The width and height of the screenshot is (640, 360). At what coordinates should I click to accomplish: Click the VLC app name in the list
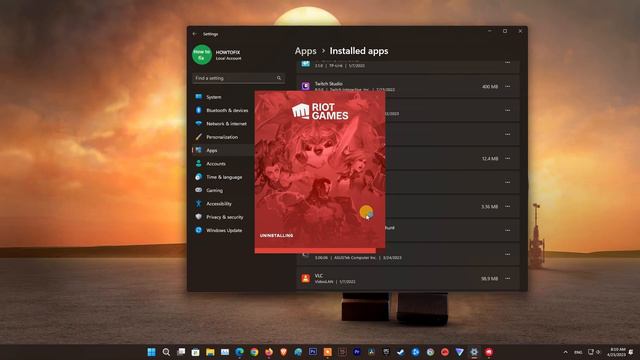point(319,276)
